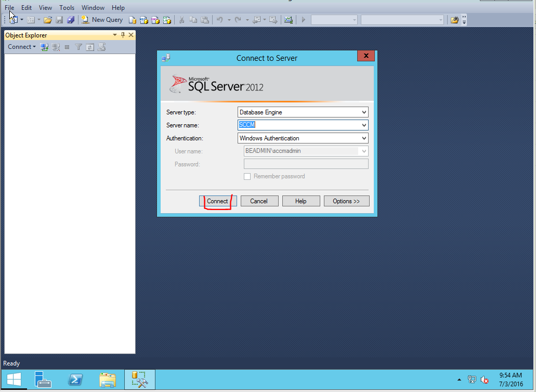Click the Database Engine Query icon
Screen dimensions: 536x392
click(132, 20)
